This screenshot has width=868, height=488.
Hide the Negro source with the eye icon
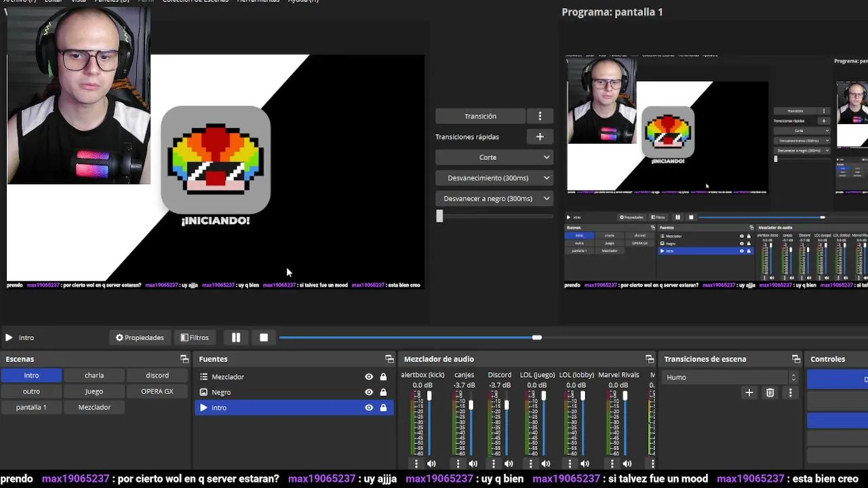click(369, 392)
